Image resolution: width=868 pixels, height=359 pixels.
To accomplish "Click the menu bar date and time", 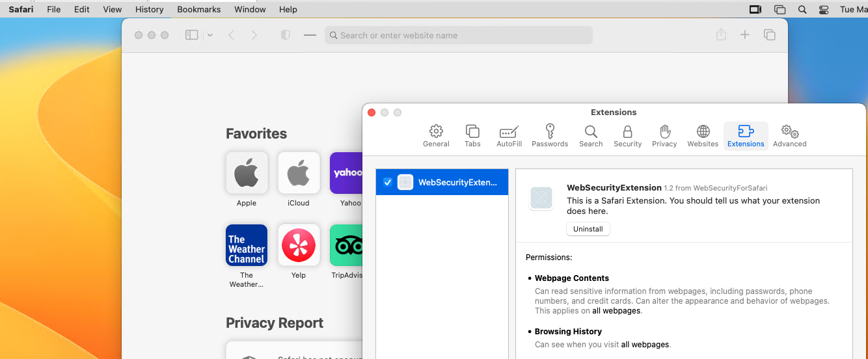I will point(854,9).
